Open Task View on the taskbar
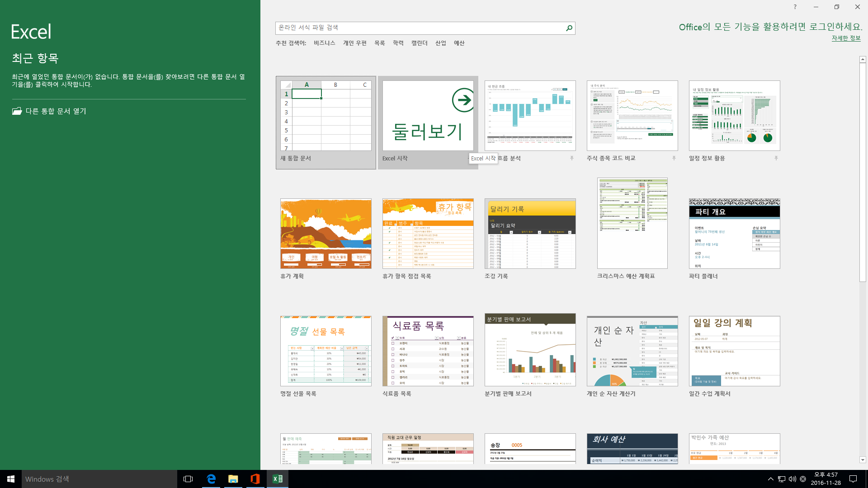868x488 pixels. pos(188,479)
